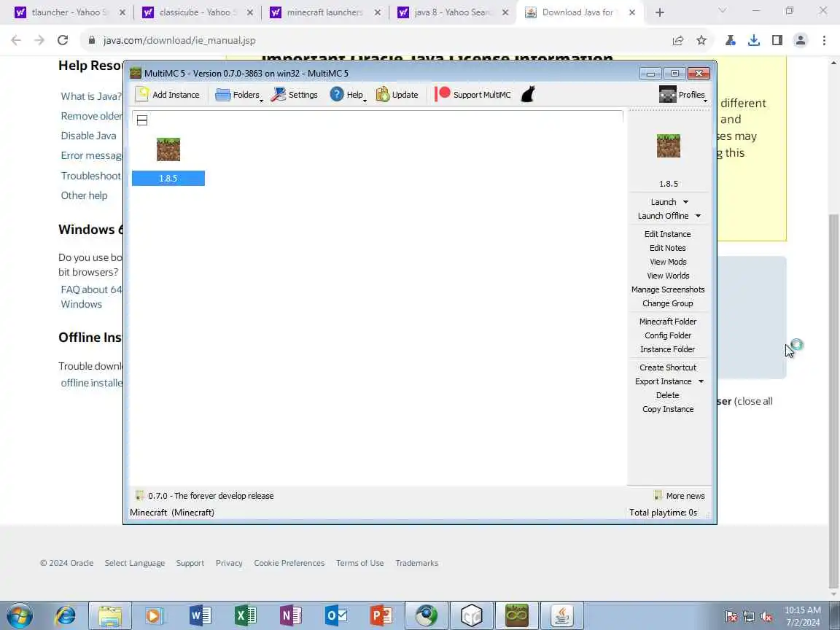The image size is (840, 630).
Task: Open the Chrome profile icon
Action: click(801, 40)
